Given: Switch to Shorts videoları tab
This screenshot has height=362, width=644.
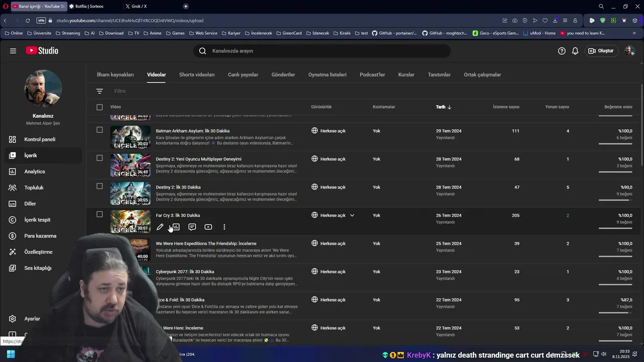Looking at the screenshot, I should [197, 74].
